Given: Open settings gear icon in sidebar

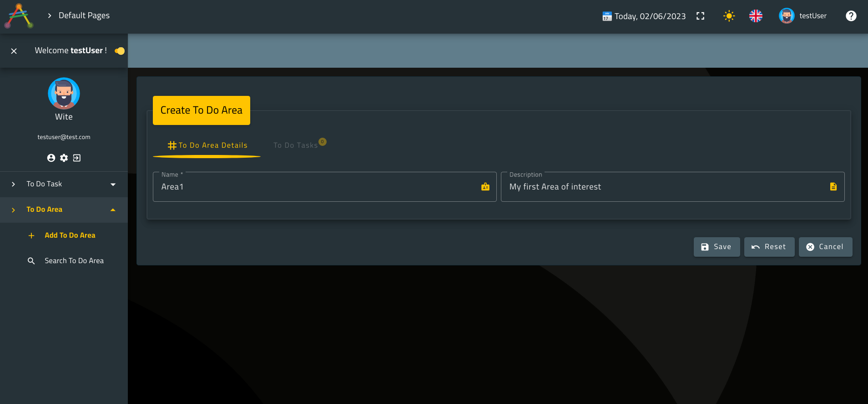Looking at the screenshot, I should (64, 158).
